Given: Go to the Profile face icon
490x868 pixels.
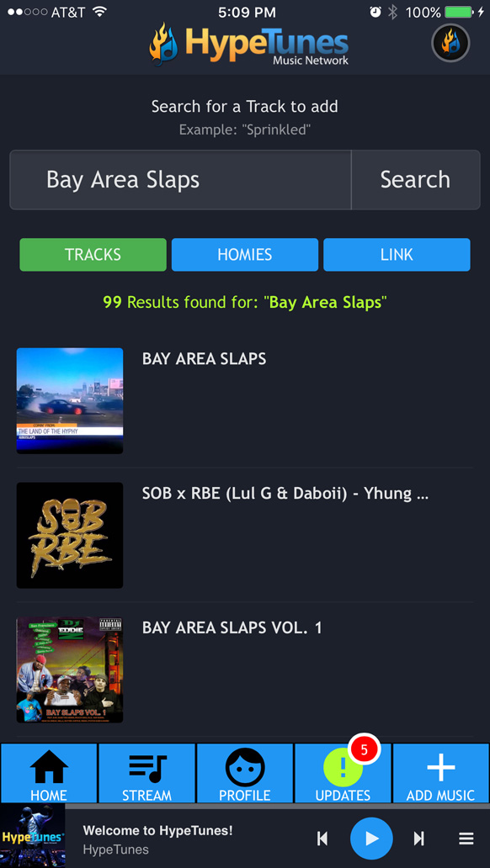Looking at the screenshot, I should [x=244, y=767].
